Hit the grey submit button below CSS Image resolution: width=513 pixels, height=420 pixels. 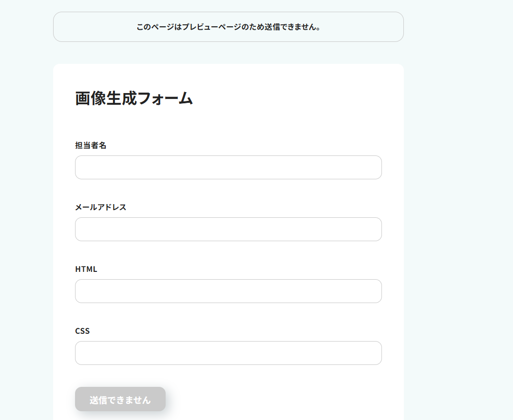(x=120, y=400)
